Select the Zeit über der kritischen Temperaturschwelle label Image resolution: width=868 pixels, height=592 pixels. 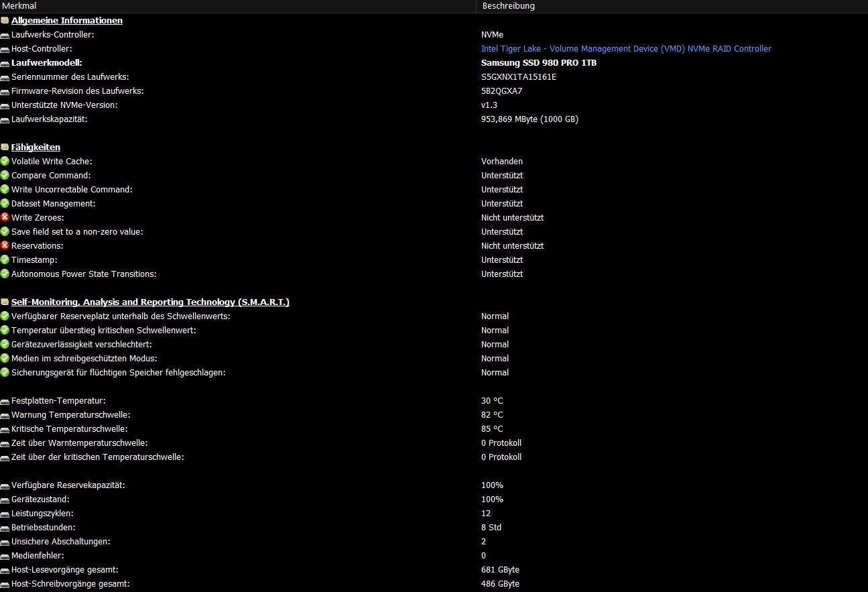coord(98,457)
